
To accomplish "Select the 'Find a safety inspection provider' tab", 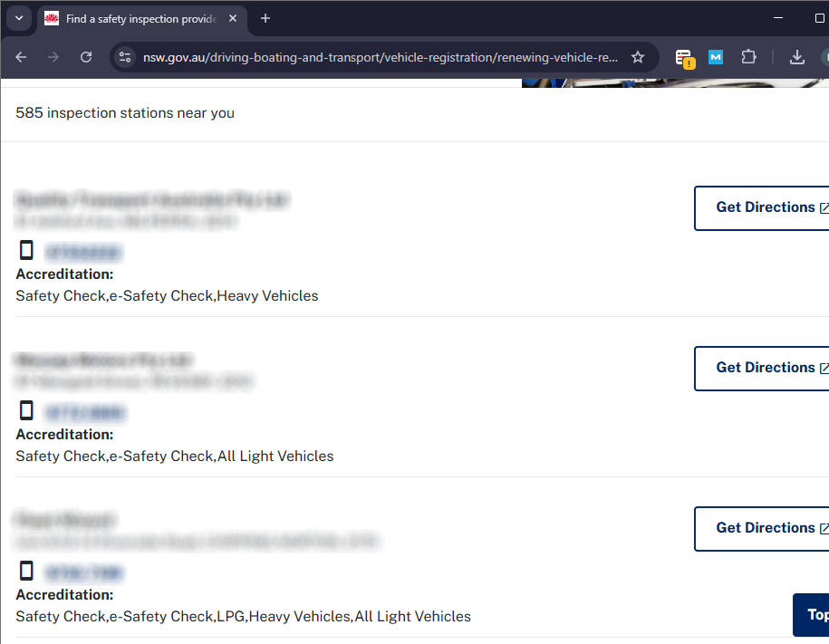I will 136,18.
